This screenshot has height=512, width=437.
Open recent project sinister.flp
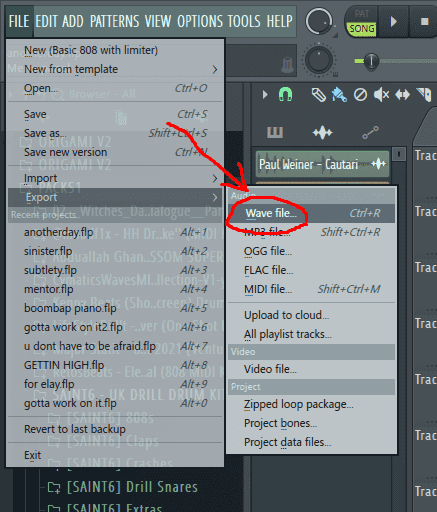pos(115,251)
